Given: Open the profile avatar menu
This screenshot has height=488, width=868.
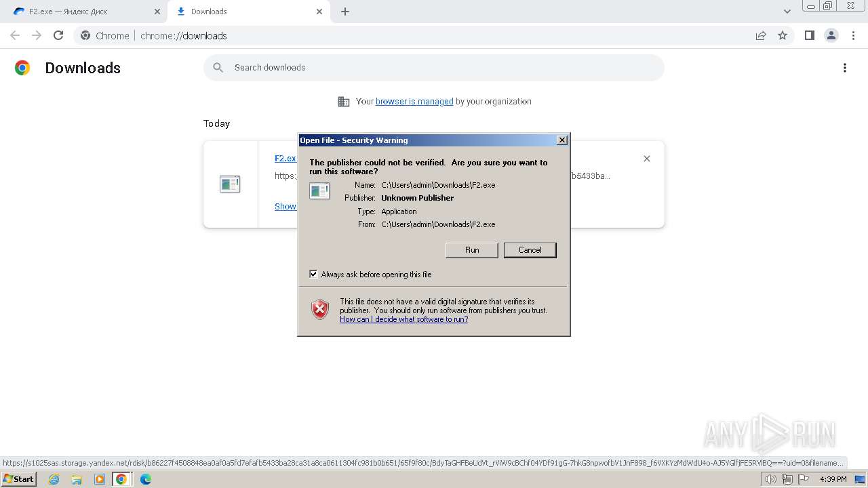Looking at the screenshot, I should coord(831,35).
